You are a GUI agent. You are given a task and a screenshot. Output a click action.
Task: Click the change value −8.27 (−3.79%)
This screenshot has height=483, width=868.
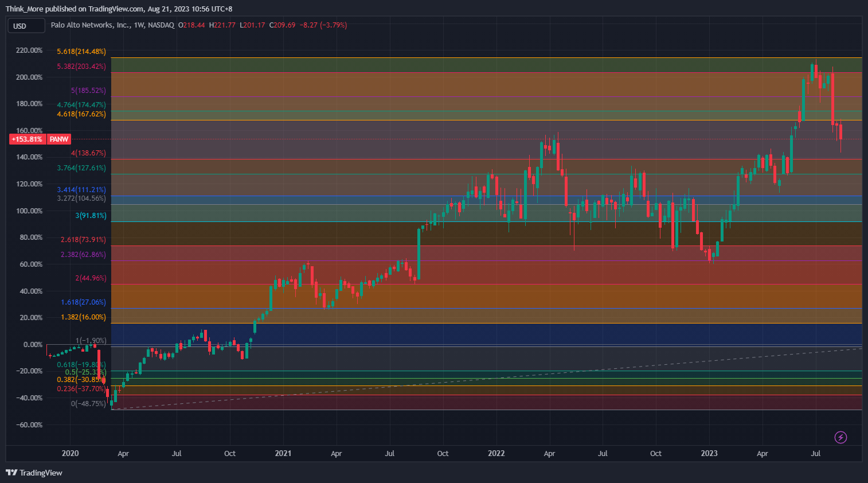coord(324,25)
